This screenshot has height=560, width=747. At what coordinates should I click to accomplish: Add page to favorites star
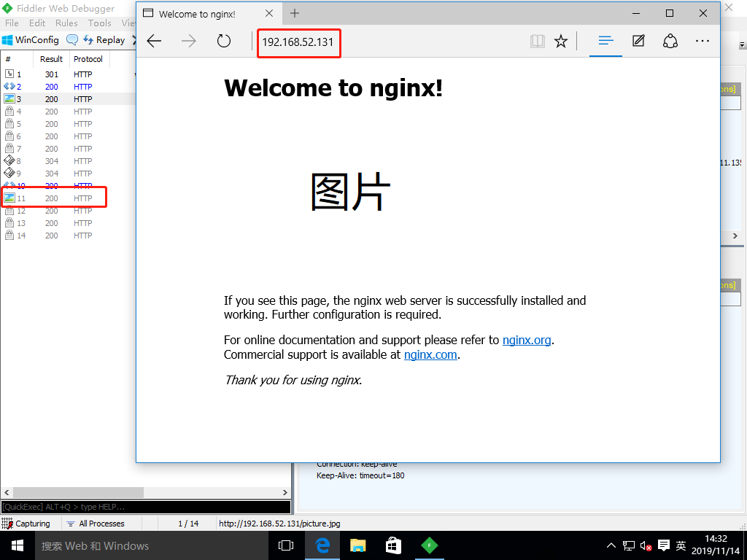(561, 41)
